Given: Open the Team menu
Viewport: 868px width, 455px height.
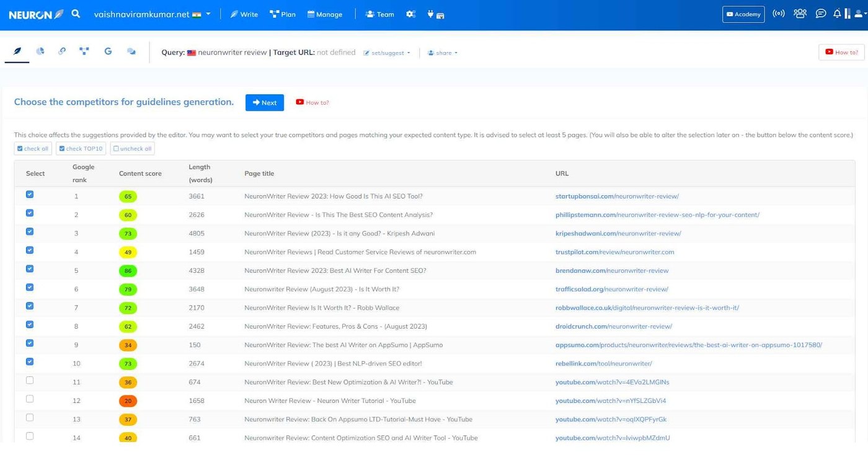Looking at the screenshot, I should click(x=380, y=14).
